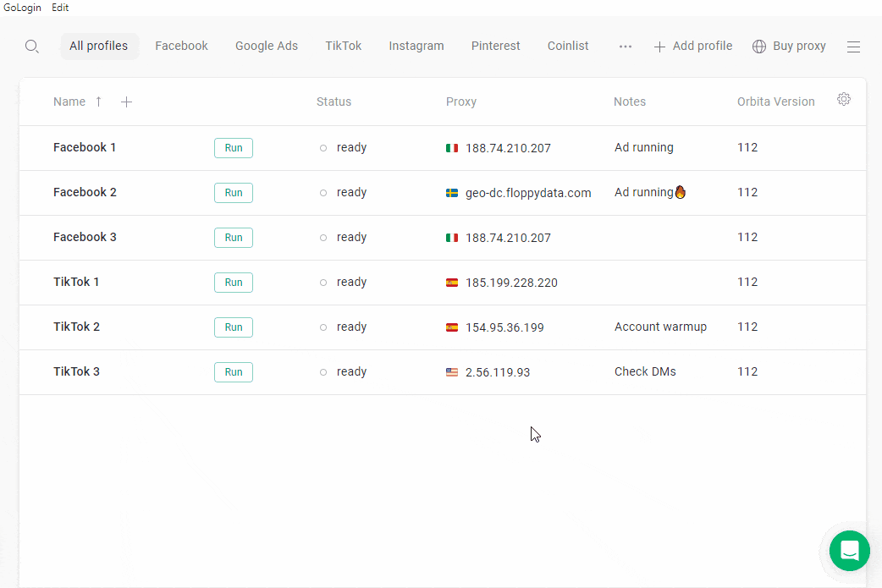Toggle Name sort arrow icon
Viewport: 882px width, 588px height.
pos(98,102)
